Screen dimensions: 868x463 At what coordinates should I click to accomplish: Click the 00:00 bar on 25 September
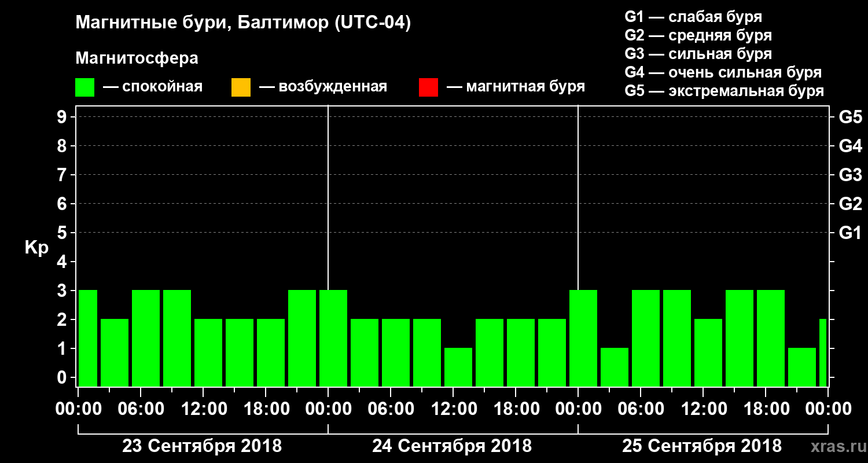pyautogui.click(x=583, y=338)
